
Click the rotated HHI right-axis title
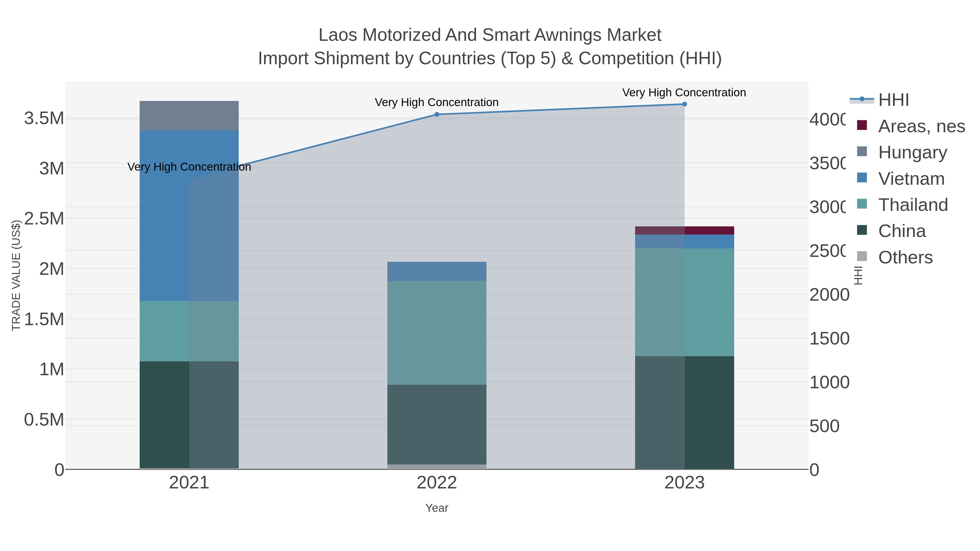(x=858, y=276)
